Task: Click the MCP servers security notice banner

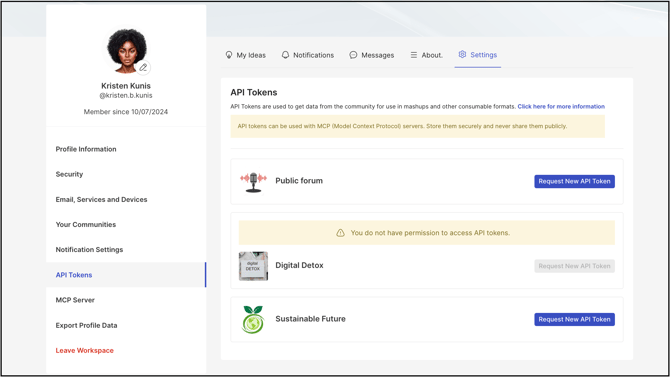Action: [x=417, y=127]
